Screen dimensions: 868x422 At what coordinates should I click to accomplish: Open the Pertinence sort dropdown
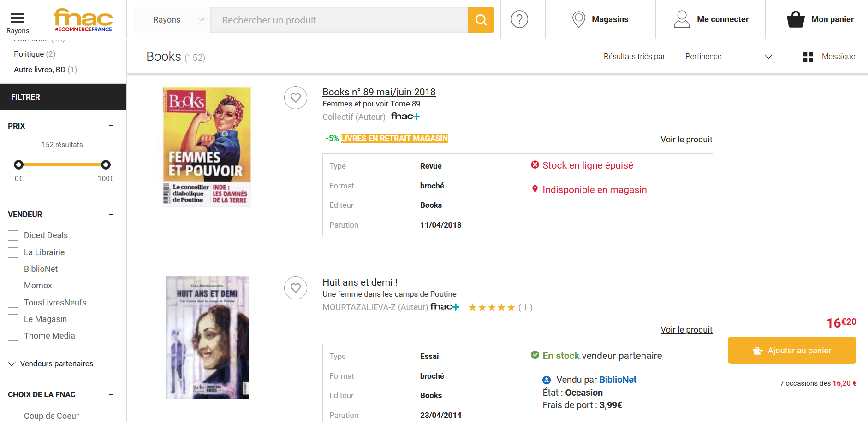point(727,57)
